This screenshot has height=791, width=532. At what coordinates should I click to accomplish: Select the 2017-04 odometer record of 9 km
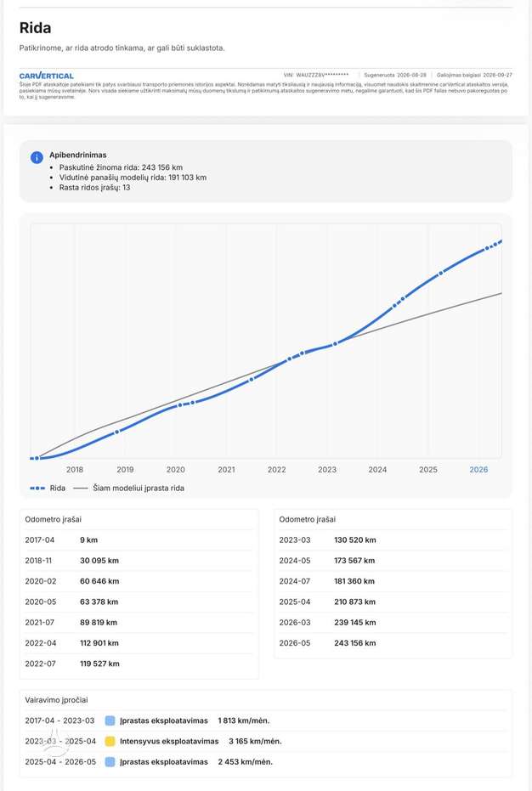click(x=139, y=540)
